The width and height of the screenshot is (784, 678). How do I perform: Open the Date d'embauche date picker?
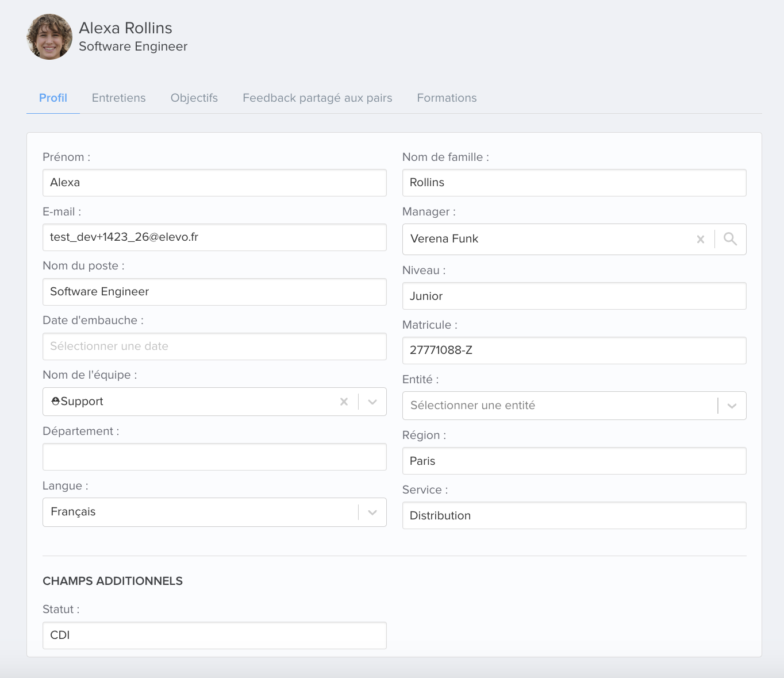[x=214, y=346]
